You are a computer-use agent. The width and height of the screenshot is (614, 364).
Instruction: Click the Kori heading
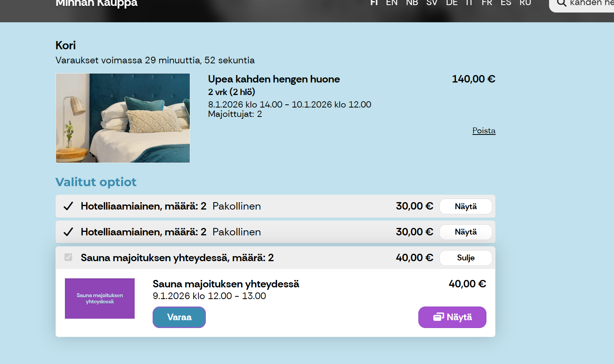coord(66,45)
